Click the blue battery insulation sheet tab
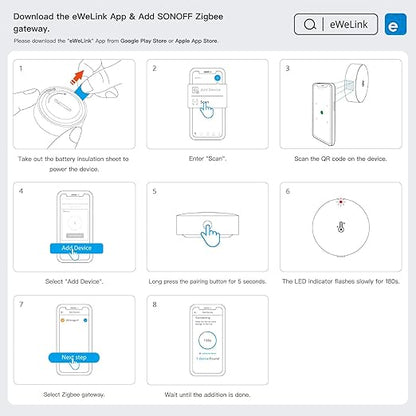Image resolution: width=416 pixels, height=416 pixels. tap(82, 92)
